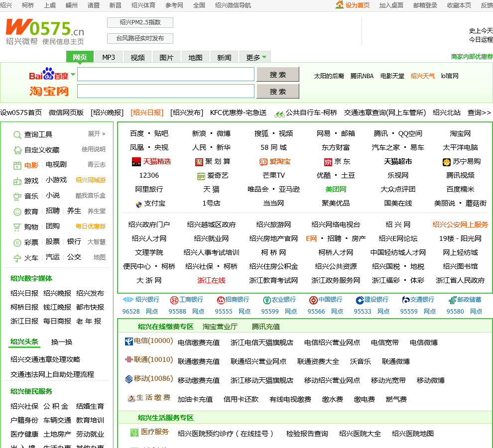493x448 pixels.
Task: Open the 绍兴PM2.5指数 button
Action: 140,22
